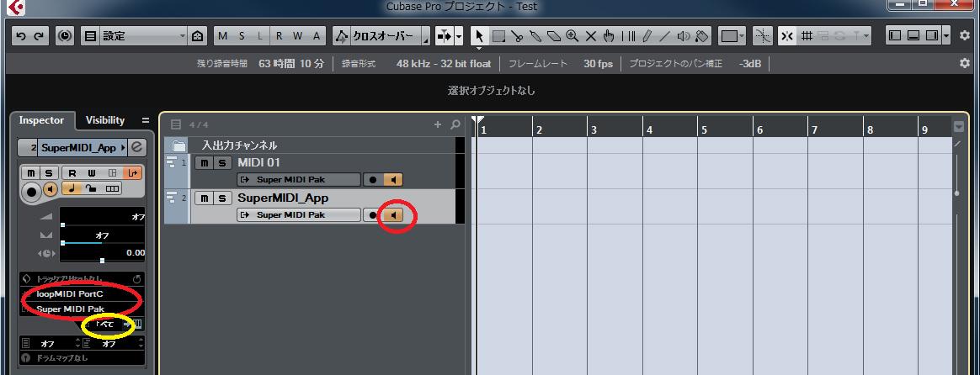Show or hide the right zone

[x=932, y=36]
